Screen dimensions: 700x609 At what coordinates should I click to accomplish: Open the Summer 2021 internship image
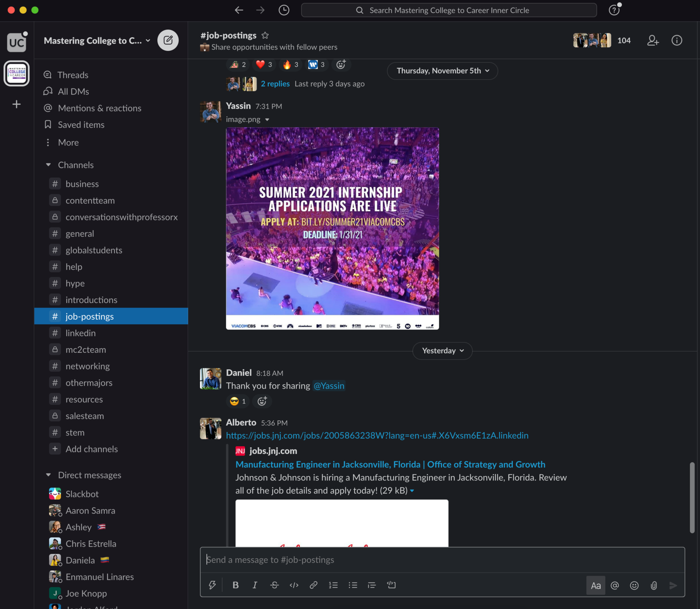pos(332,228)
